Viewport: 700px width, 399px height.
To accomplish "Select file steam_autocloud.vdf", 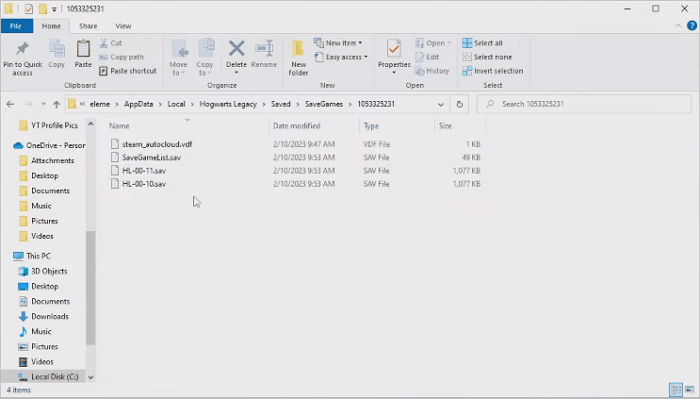I will [x=157, y=144].
